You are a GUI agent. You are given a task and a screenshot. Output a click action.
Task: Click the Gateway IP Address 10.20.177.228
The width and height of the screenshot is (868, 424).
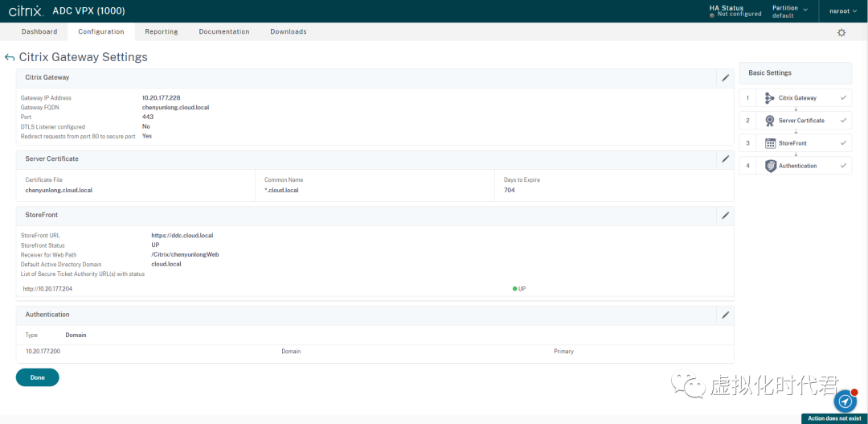[161, 97]
